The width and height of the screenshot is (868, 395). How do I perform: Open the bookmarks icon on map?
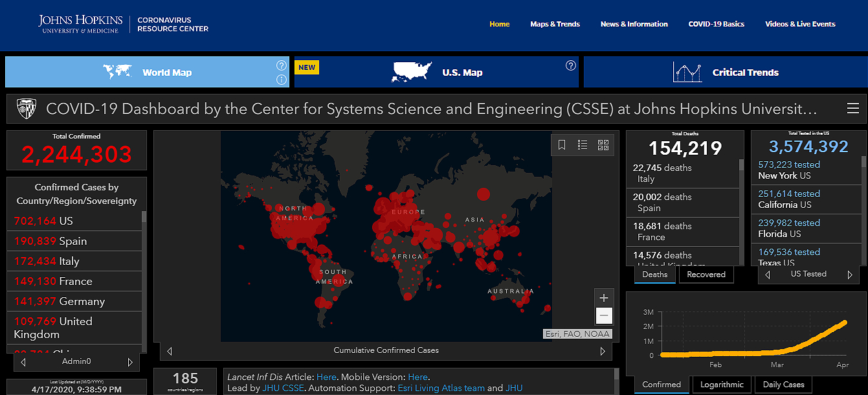pos(562,145)
